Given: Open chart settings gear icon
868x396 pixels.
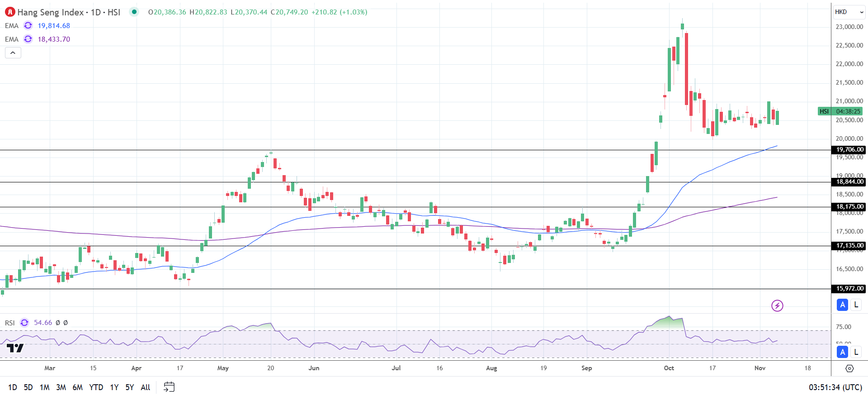Looking at the screenshot, I should pyautogui.click(x=849, y=368).
